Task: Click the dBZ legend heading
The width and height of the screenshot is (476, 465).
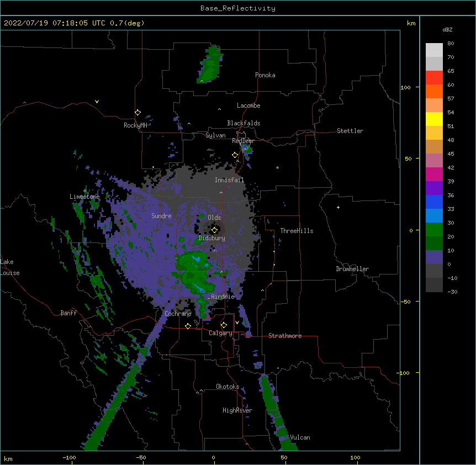Action: coord(447,29)
